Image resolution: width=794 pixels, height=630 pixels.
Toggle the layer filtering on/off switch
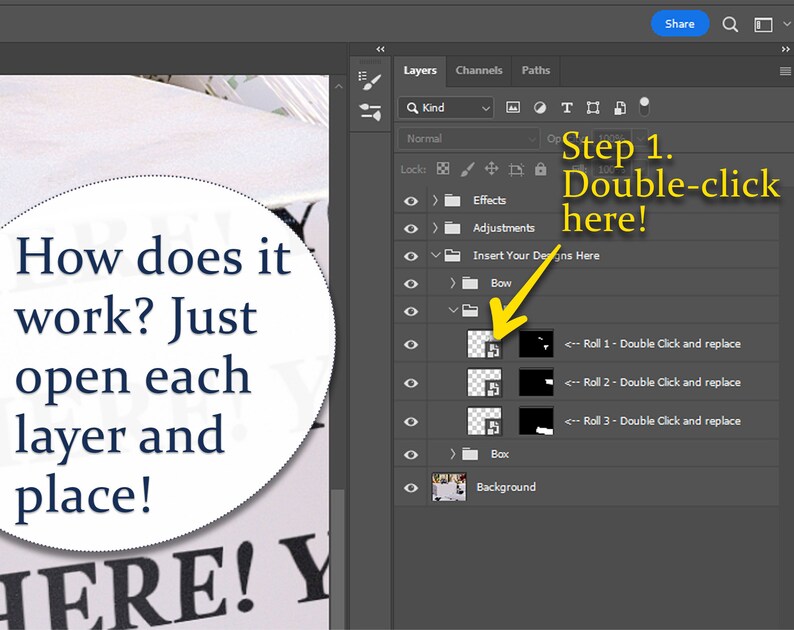(x=644, y=107)
